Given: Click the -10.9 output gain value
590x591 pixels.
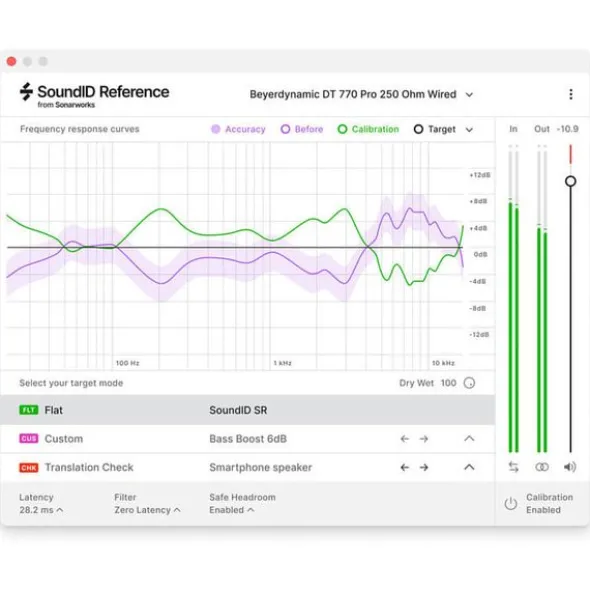Looking at the screenshot, I should click(x=567, y=129).
